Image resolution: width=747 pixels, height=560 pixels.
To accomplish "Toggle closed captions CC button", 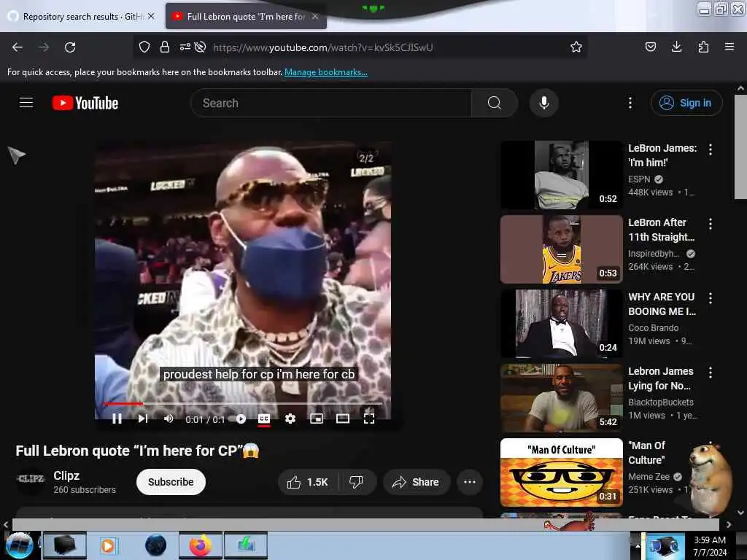I will (264, 419).
